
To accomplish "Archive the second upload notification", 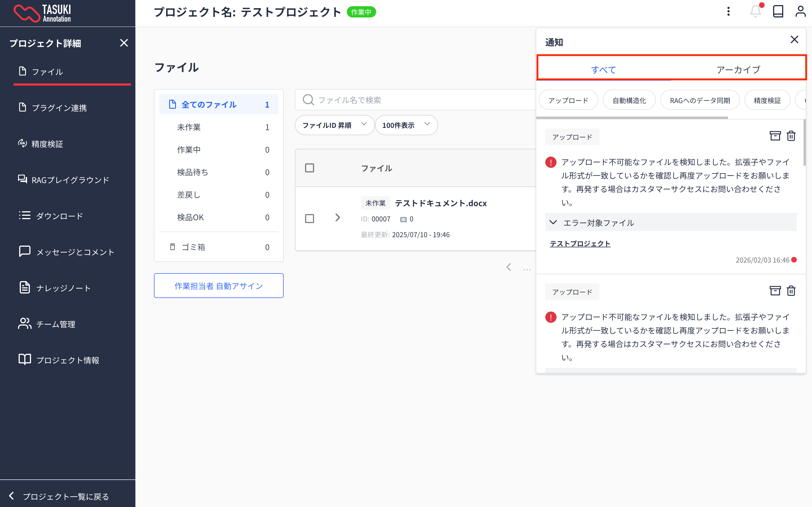I will tap(775, 291).
